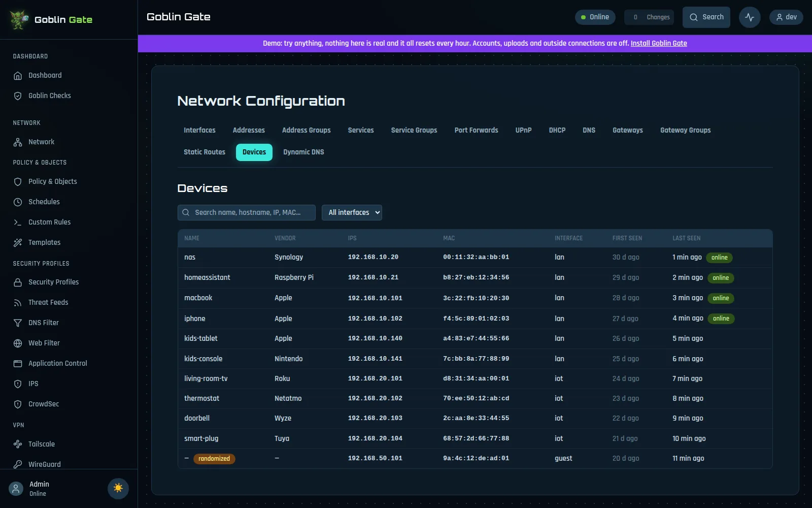The width and height of the screenshot is (812, 508).
Task: Open the Web Filter globe icon
Action: pos(18,343)
